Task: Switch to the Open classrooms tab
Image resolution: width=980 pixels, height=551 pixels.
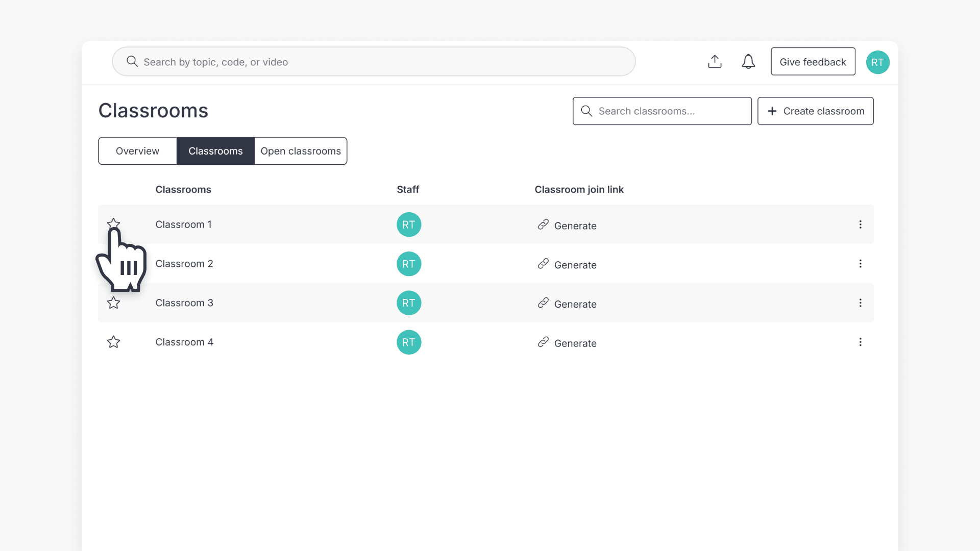Action: pos(301,151)
